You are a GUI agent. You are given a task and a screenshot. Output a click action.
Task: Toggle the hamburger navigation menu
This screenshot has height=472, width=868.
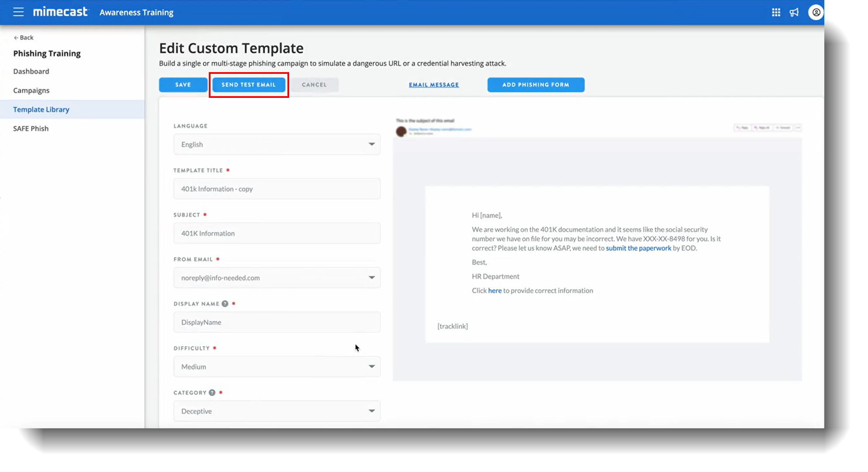click(18, 12)
